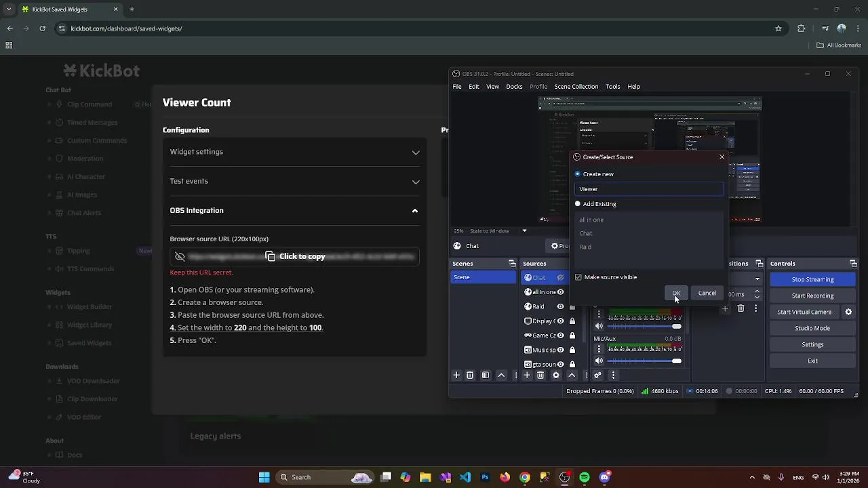Enable Studio Mode in OBS
Screen dimensions: 868x488
pyautogui.click(x=812, y=328)
